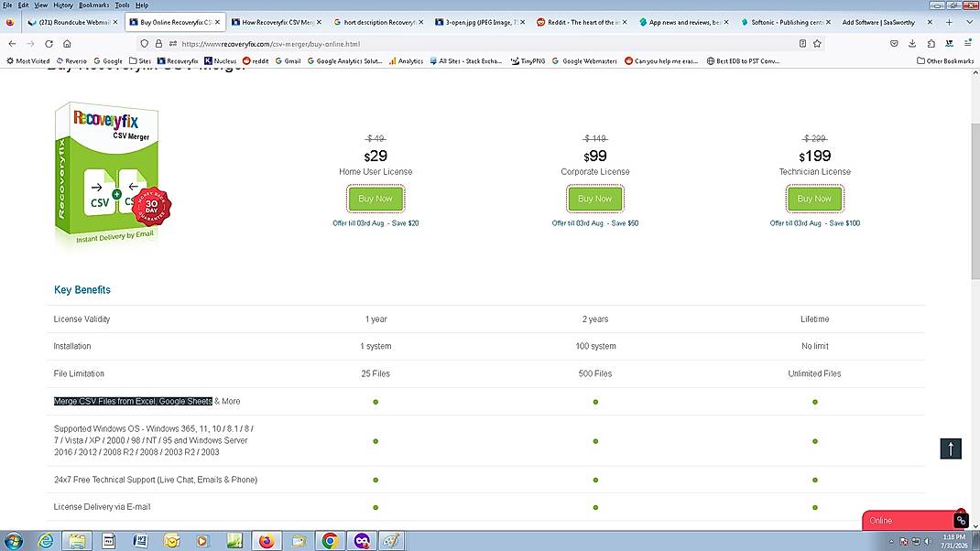The height and width of the screenshot is (551, 980).
Task: Open the Firefox application menu icon
Action: point(967,44)
